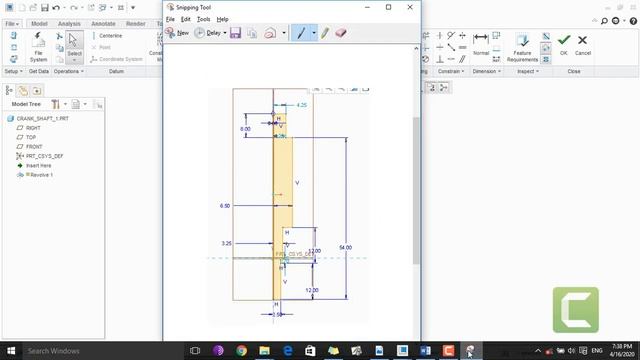Save the snip with the floppy icon
The height and width of the screenshot is (360, 640).
(x=236, y=33)
